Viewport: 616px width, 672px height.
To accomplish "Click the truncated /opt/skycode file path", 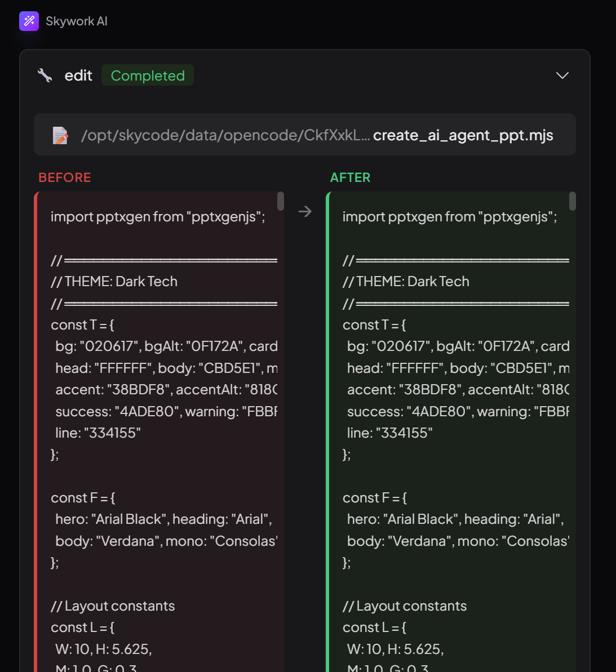I will tap(225, 135).
